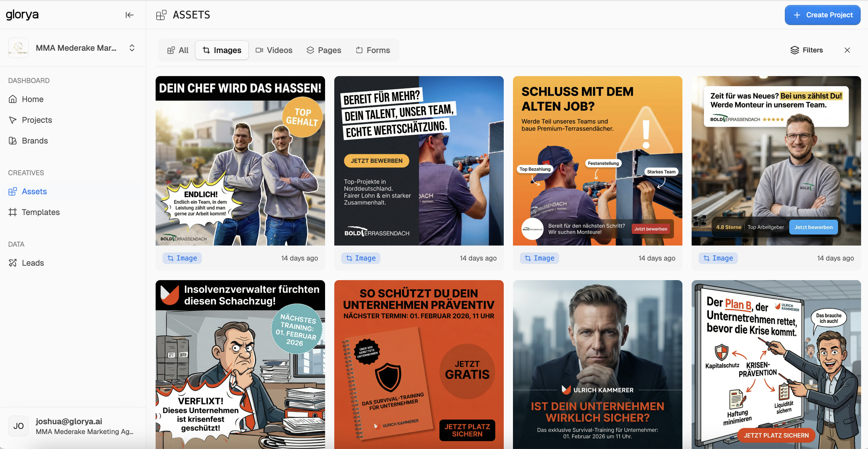Open the Filters panel

807,50
